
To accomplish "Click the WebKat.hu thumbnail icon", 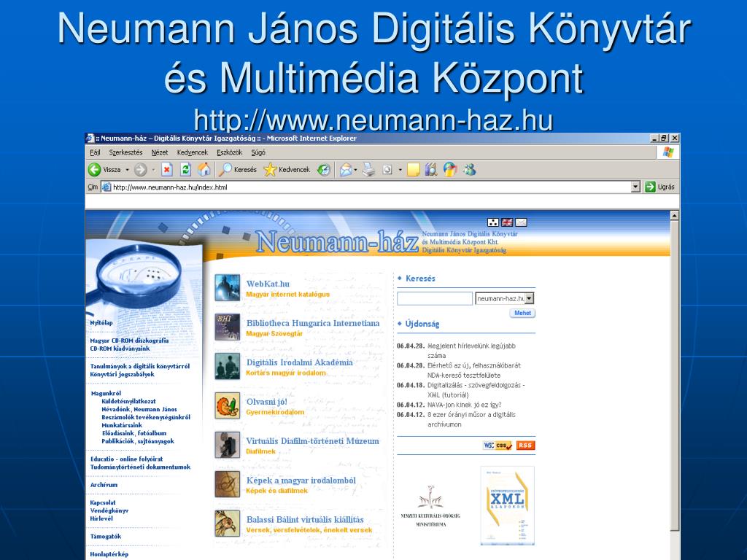I will 228,287.
